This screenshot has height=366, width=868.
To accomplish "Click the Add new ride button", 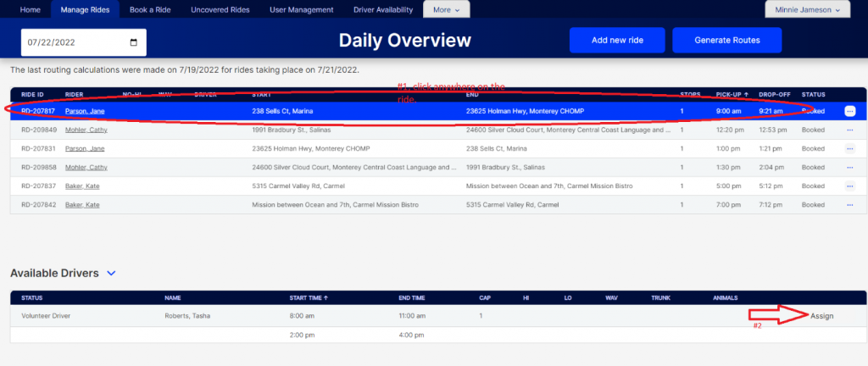I will pyautogui.click(x=616, y=40).
